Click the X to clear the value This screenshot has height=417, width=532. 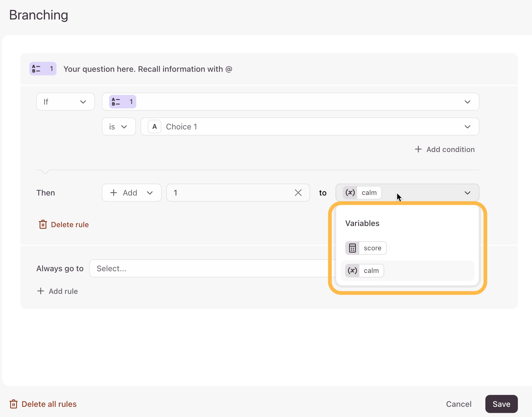tap(298, 193)
